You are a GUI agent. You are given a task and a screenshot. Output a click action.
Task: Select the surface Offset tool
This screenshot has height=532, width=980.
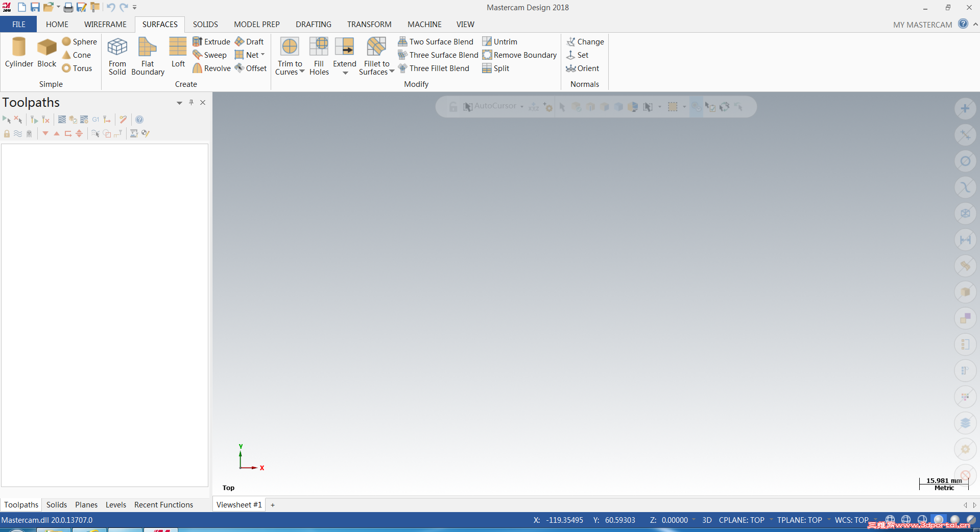pyautogui.click(x=251, y=68)
